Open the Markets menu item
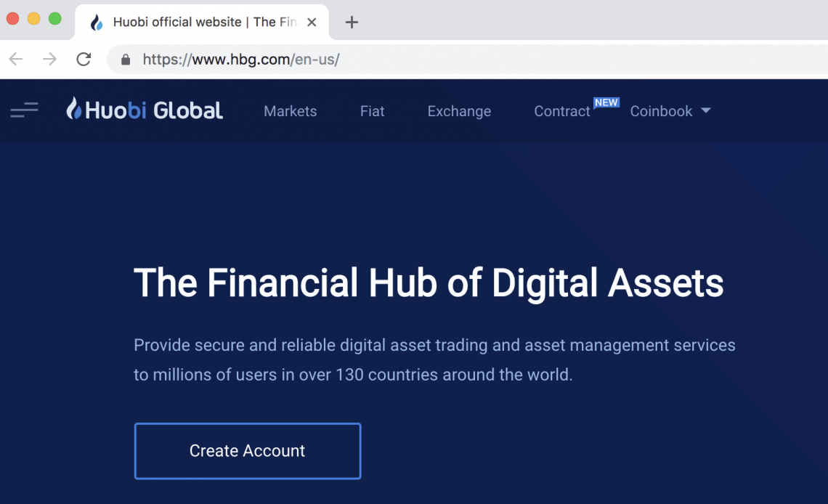Viewport: 828px width, 504px height. tap(290, 111)
